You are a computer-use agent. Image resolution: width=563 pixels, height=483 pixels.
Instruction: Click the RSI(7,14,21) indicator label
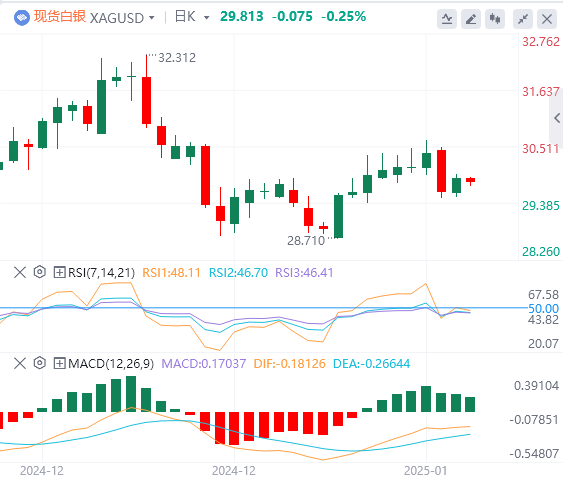click(102, 273)
